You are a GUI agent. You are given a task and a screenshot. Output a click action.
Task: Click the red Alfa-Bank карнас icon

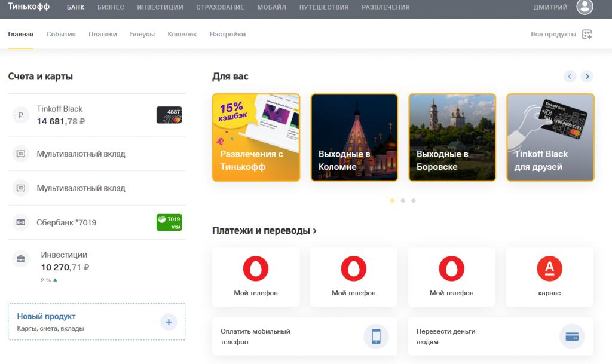(550, 268)
